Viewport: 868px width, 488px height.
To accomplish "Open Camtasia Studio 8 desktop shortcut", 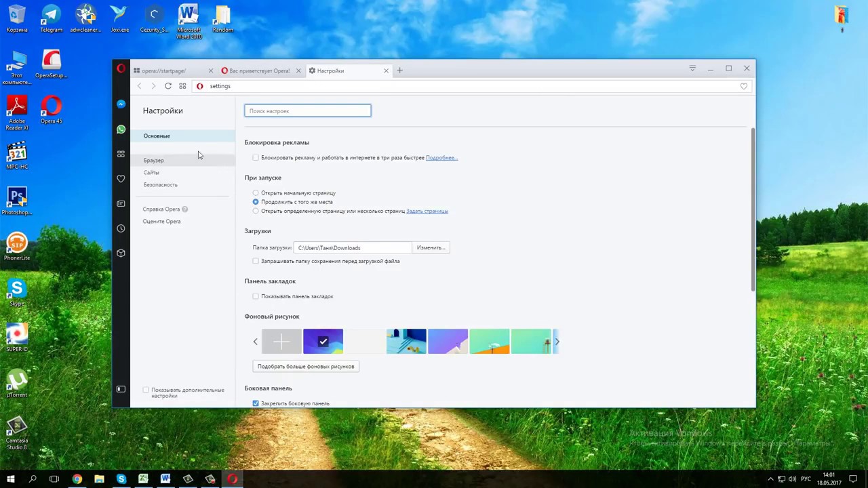I will coord(16,434).
